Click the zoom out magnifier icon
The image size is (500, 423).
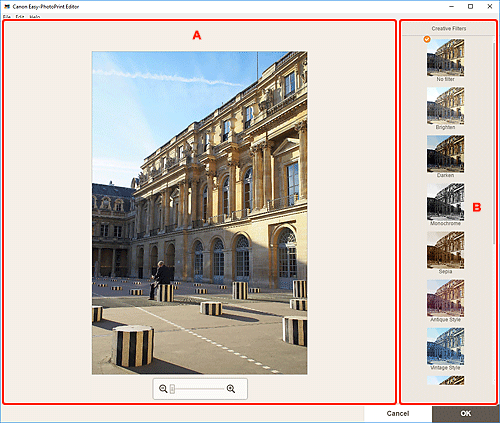(x=163, y=389)
